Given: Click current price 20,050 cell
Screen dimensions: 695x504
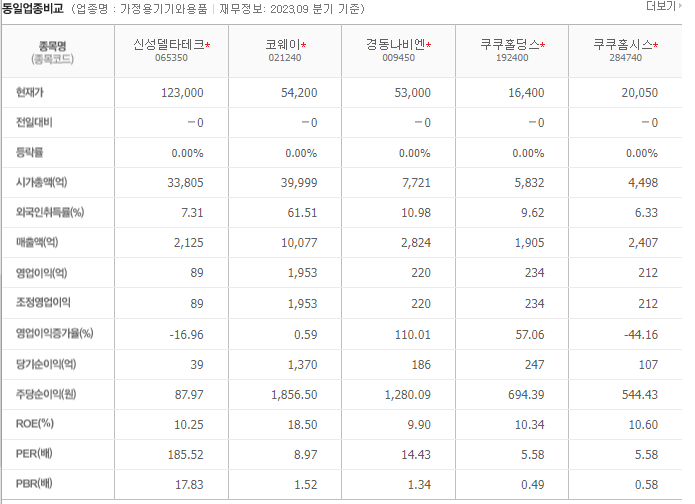Looking at the screenshot, I should (x=640, y=93).
